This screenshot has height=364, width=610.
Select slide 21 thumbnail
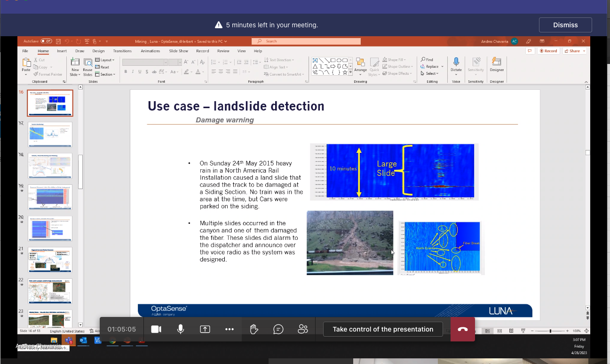(x=50, y=260)
